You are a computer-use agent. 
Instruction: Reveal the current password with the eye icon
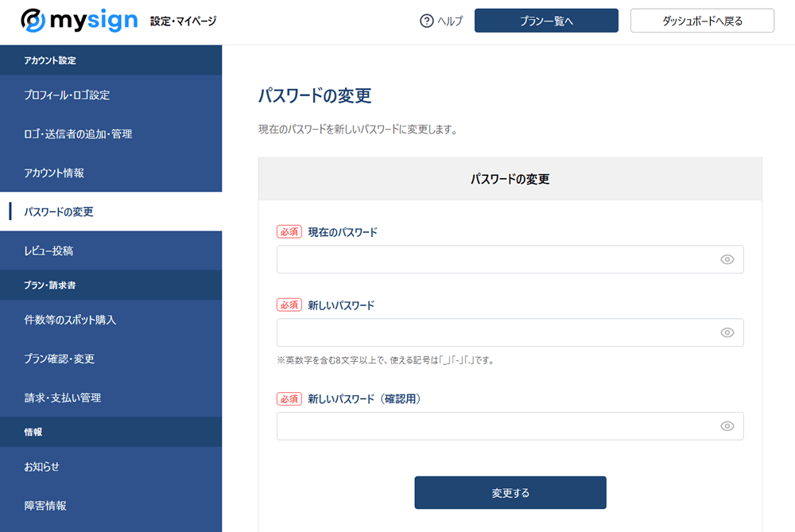[x=727, y=258]
